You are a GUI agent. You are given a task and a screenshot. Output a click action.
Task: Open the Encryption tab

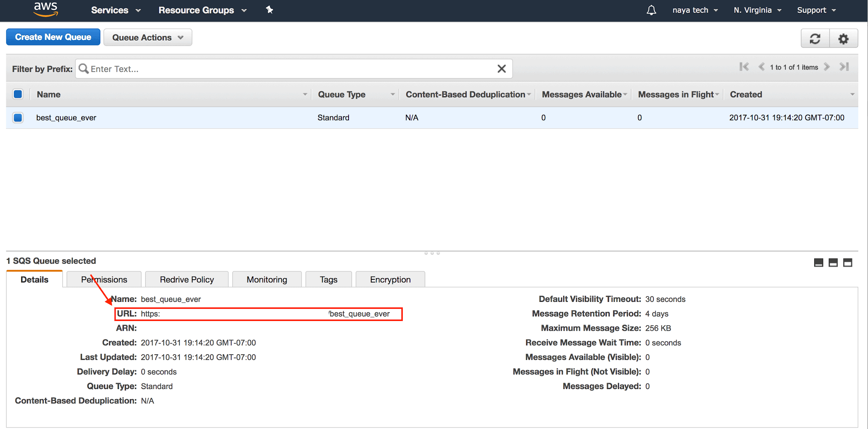click(390, 279)
